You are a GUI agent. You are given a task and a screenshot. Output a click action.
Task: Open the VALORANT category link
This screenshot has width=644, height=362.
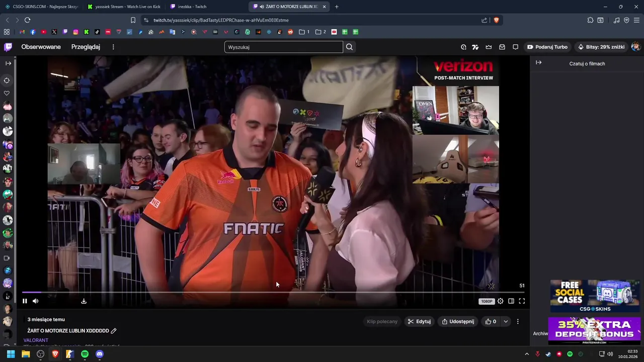pyautogui.click(x=36, y=340)
